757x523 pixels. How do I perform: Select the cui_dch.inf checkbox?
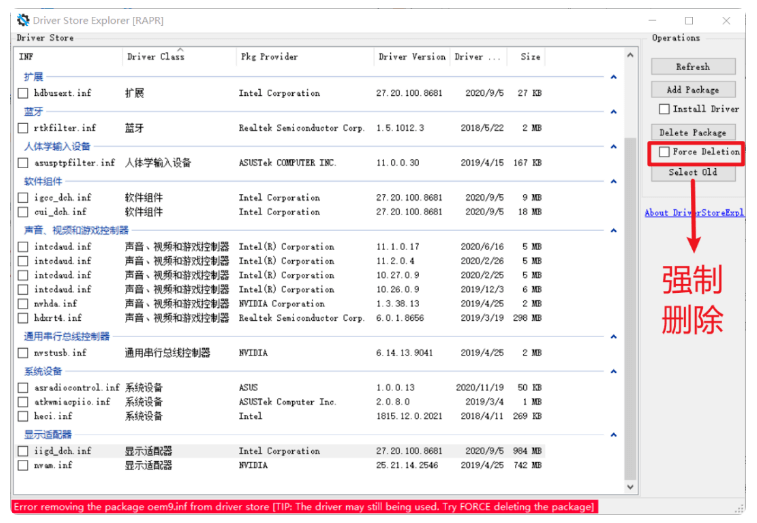pos(23,212)
